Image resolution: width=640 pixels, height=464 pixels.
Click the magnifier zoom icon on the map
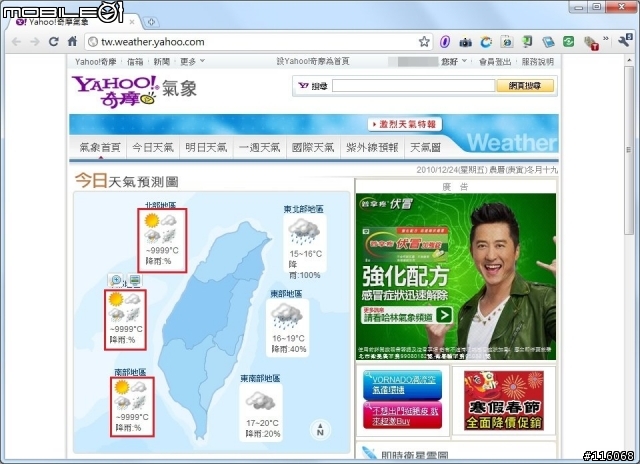click(x=116, y=280)
